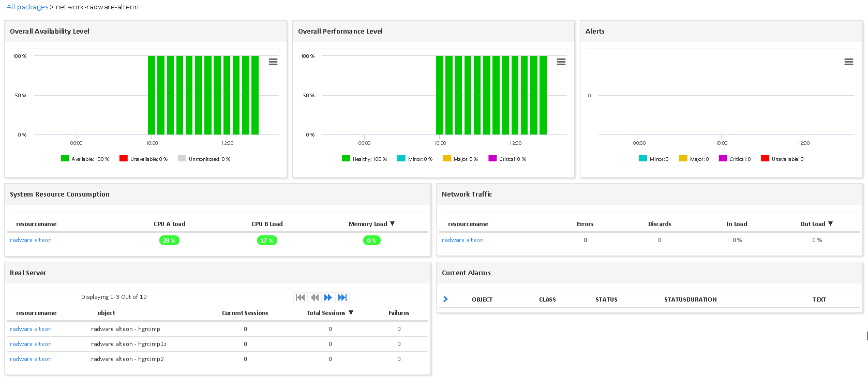Jump to last page of Real Server

(342, 297)
